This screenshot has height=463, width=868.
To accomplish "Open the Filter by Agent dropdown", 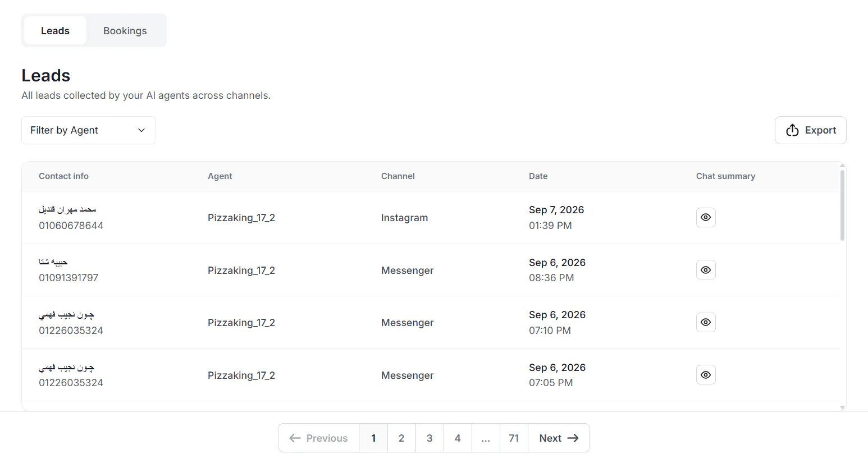I will coord(89,130).
